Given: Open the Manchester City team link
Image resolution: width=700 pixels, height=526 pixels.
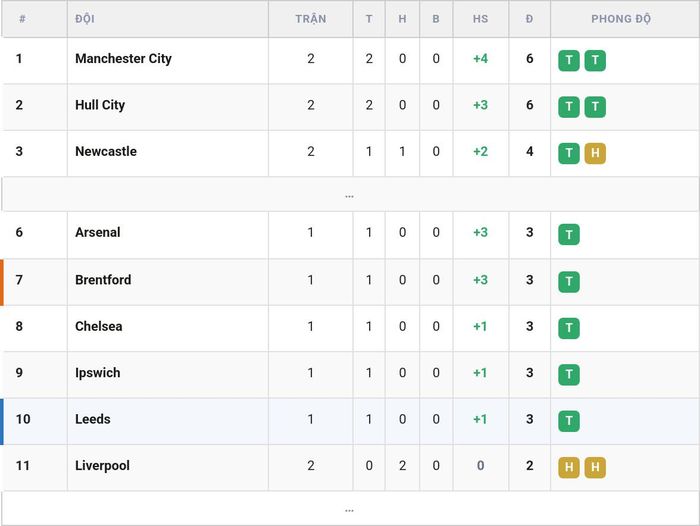Looking at the screenshot, I should pyautogui.click(x=123, y=58).
